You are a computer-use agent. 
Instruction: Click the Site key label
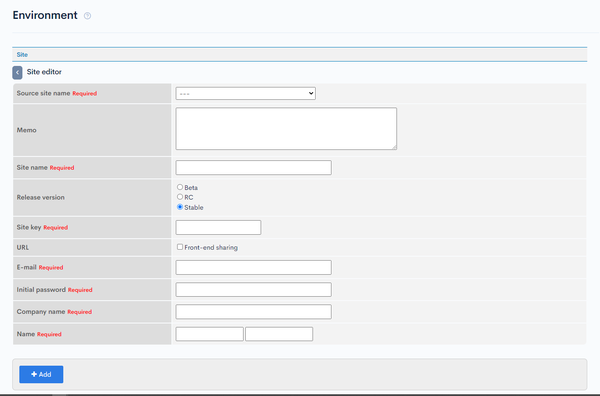pyautogui.click(x=29, y=227)
